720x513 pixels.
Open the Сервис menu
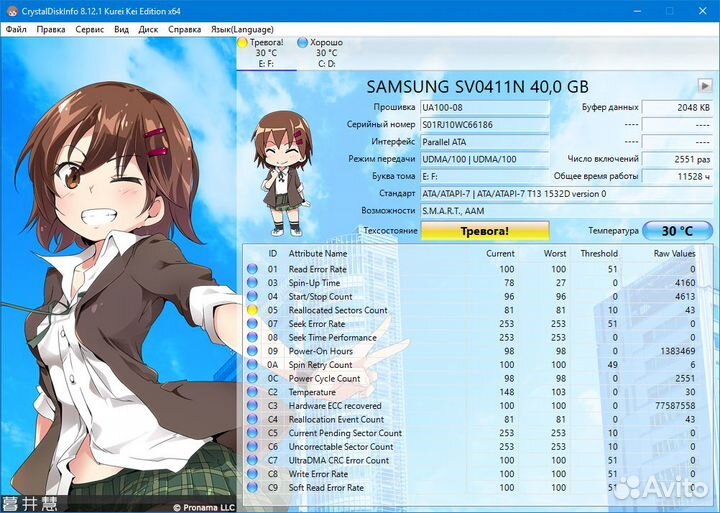click(x=89, y=29)
